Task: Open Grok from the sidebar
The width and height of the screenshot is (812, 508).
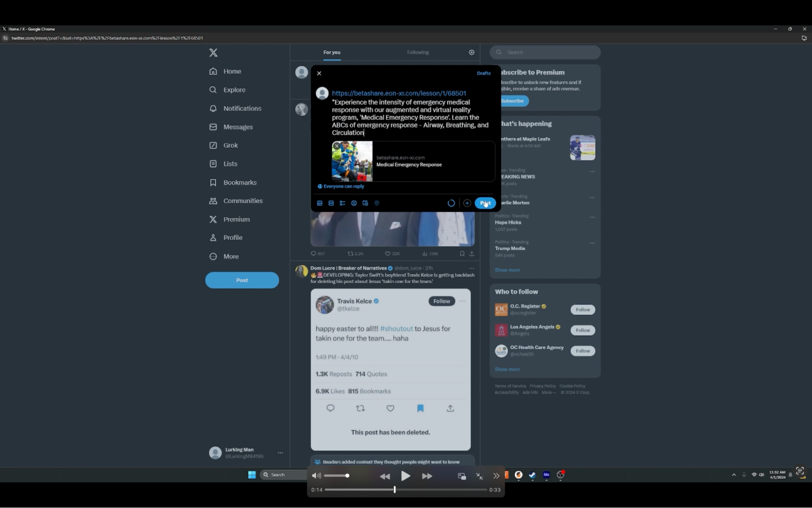Action: [223, 145]
